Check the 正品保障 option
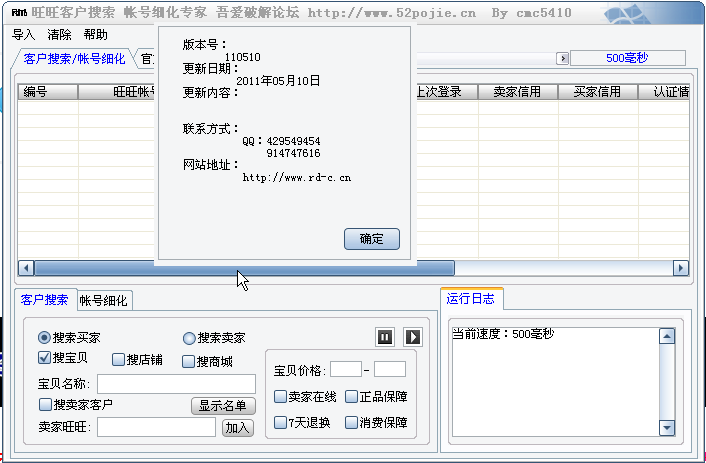This screenshot has height=463, width=706. [351, 396]
